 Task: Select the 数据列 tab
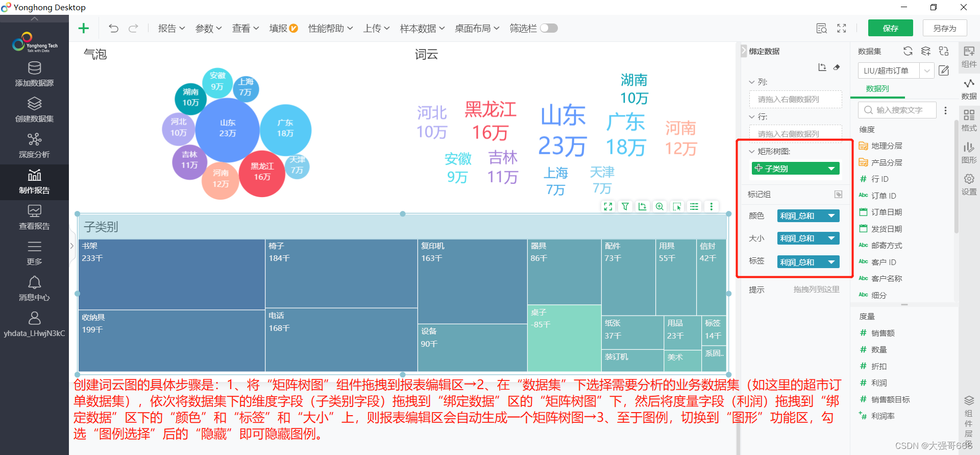[877, 89]
